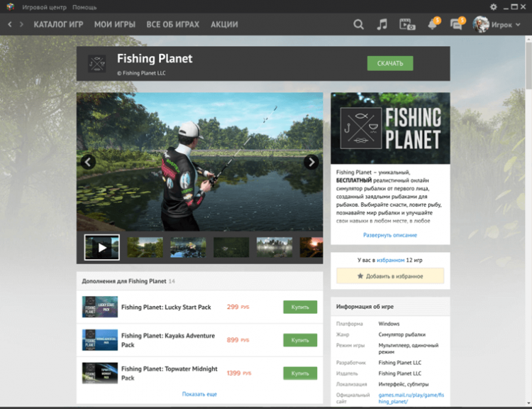Open the notifications bell

click(x=432, y=25)
